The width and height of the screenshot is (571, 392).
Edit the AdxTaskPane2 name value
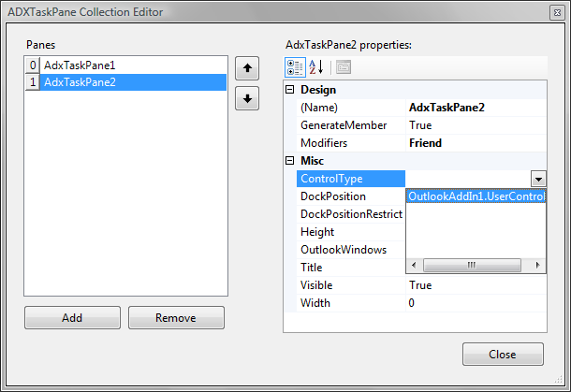(476, 108)
